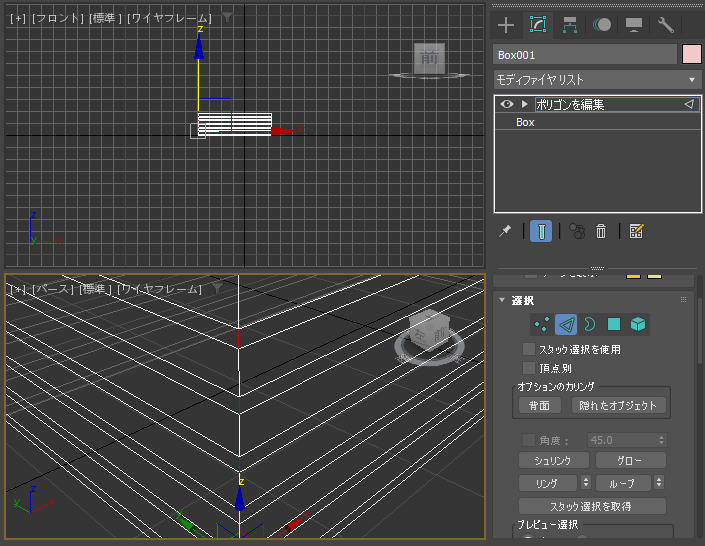
Task: Open the [フロント] viewport view menu
Action: (x=58, y=18)
